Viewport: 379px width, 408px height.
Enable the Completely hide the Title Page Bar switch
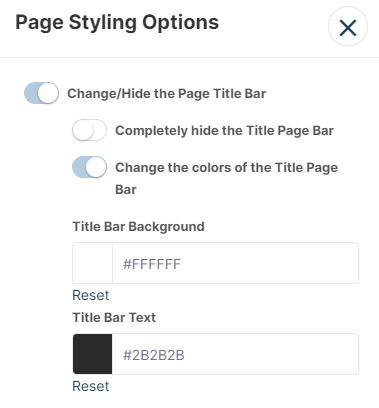[89, 130]
